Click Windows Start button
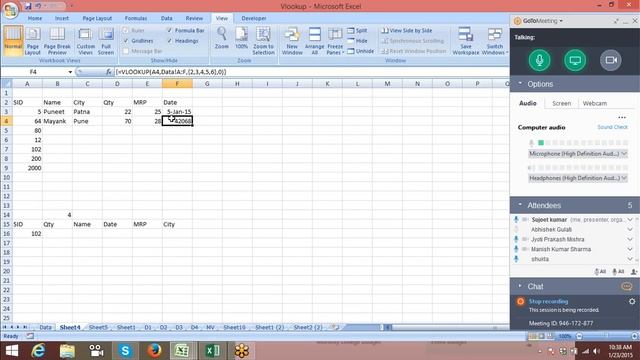Viewport: 640px width, 360px height. [12, 351]
